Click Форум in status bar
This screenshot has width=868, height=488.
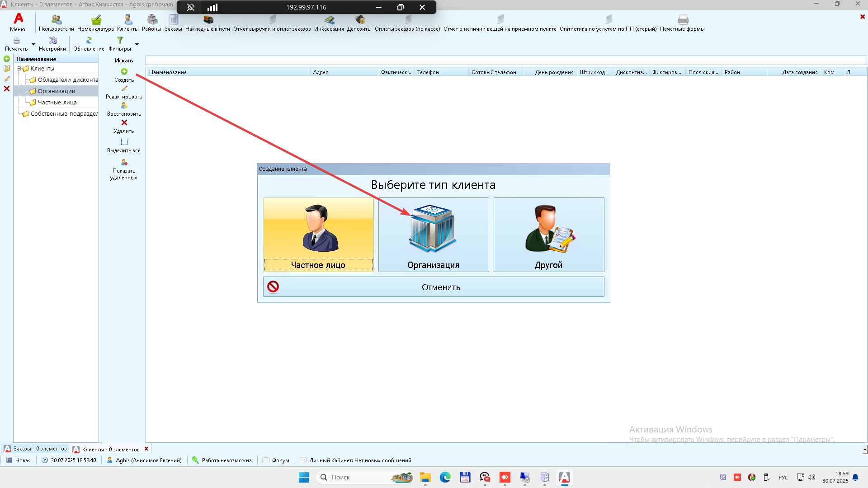point(276,460)
